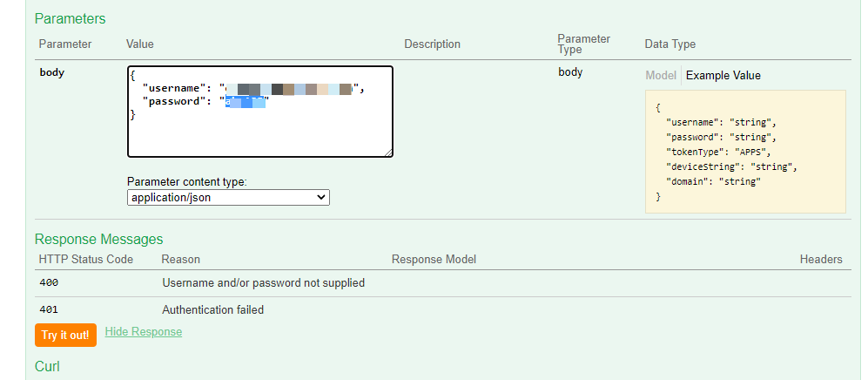This screenshot has width=868, height=380.
Task: Click the Parameters section heading
Action: (70, 18)
